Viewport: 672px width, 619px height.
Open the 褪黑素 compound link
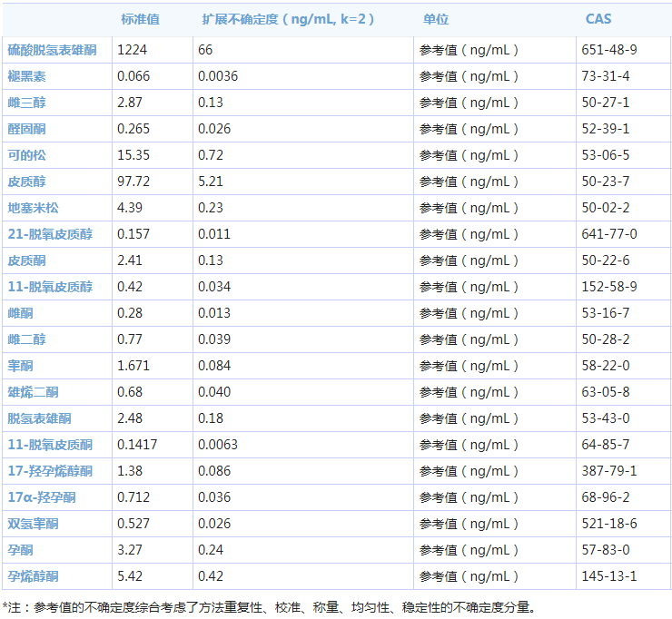[x=26, y=76]
